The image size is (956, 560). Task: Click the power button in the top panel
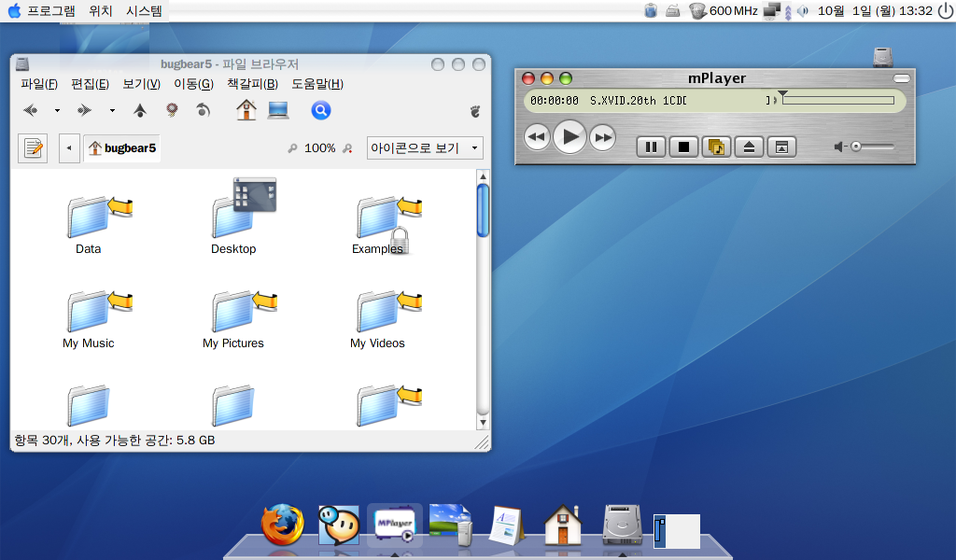[946, 11]
